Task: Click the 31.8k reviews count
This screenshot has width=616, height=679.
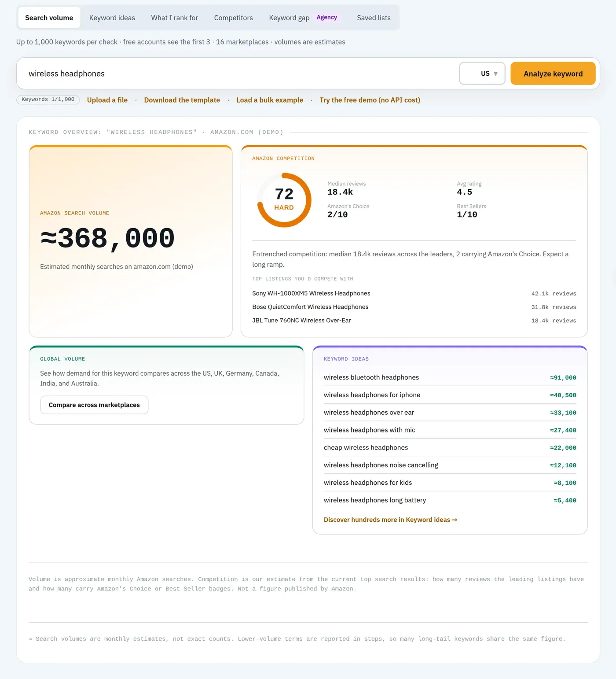Action: [x=554, y=307]
